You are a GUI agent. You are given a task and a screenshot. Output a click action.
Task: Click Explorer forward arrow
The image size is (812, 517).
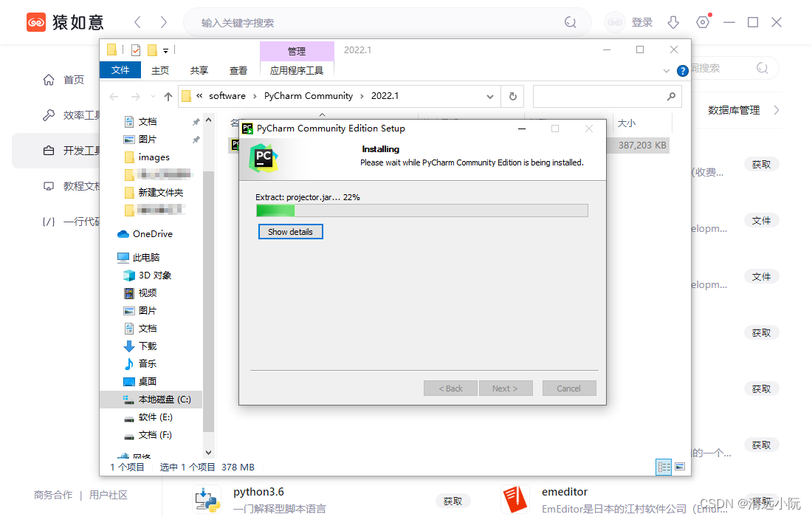click(x=136, y=96)
